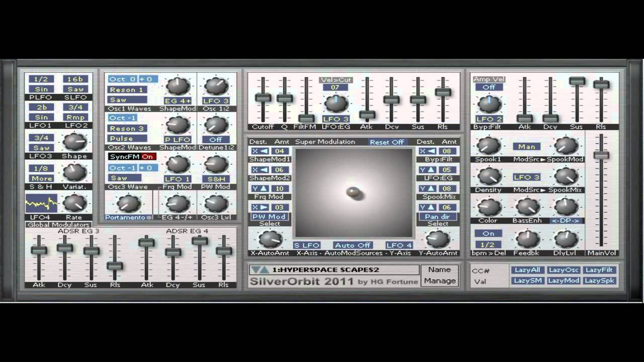644x362 pixels.
Task: Click the S&H Variat. knob
Action: point(74,173)
